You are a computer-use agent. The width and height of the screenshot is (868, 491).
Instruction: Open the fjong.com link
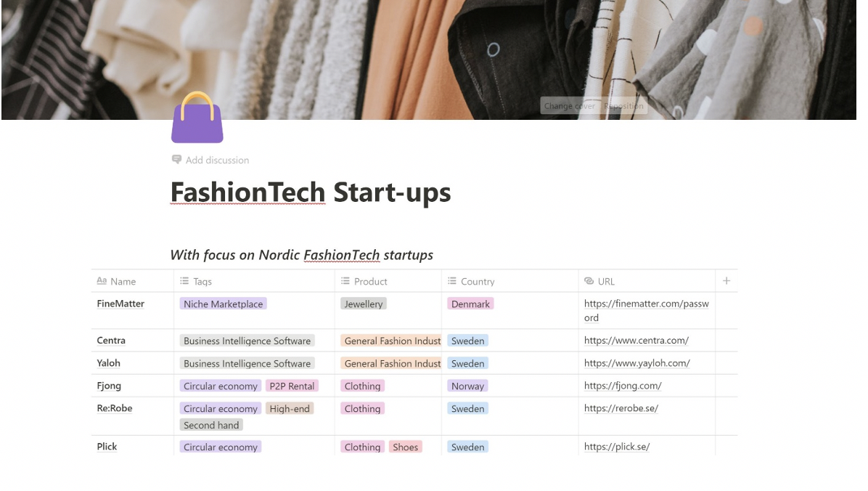point(623,386)
